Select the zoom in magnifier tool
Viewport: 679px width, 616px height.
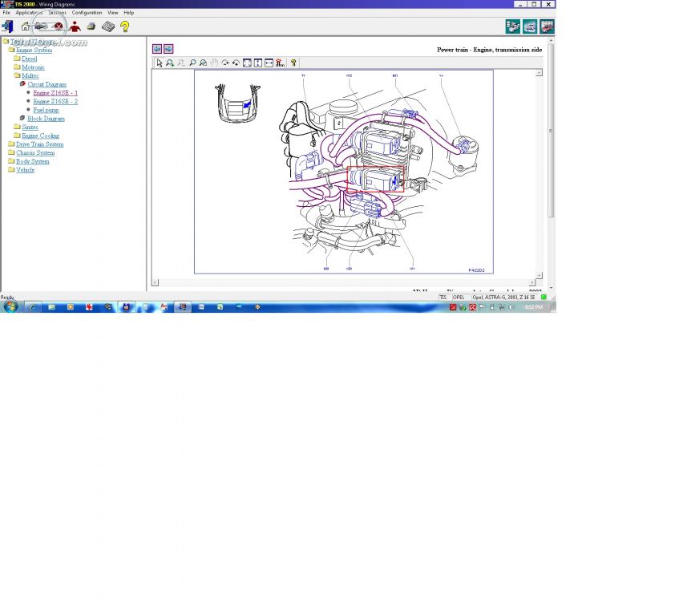coord(170,63)
